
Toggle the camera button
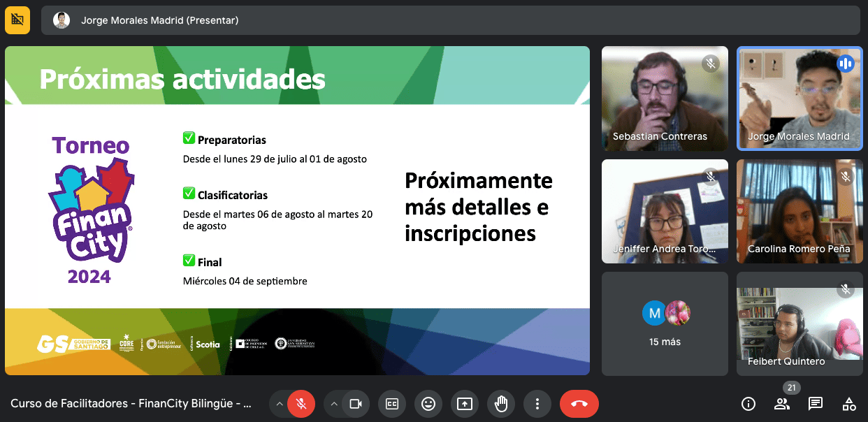point(356,404)
